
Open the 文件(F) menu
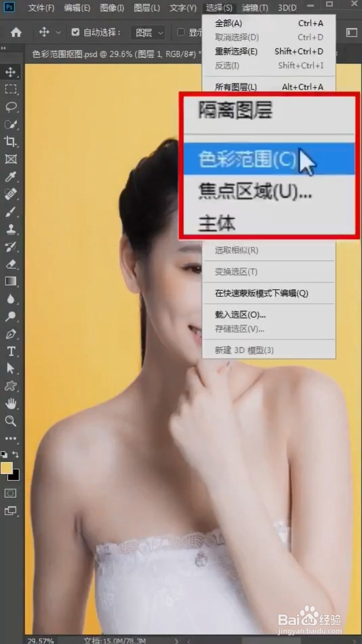(x=41, y=8)
